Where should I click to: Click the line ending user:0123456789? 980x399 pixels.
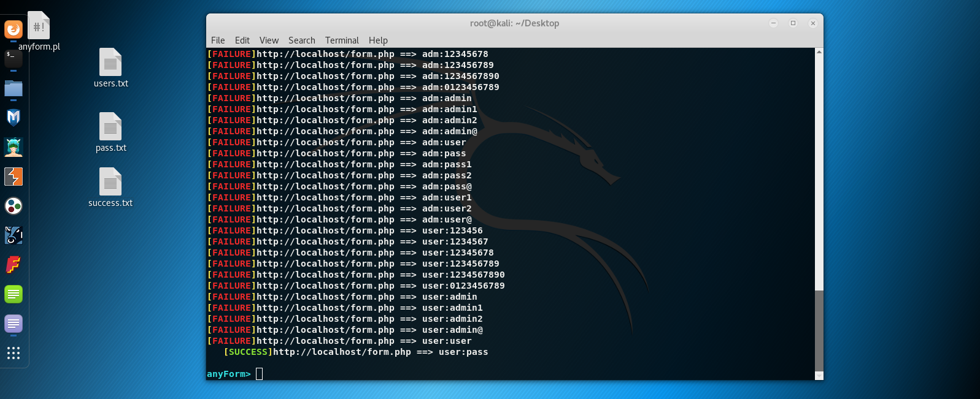click(356, 286)
